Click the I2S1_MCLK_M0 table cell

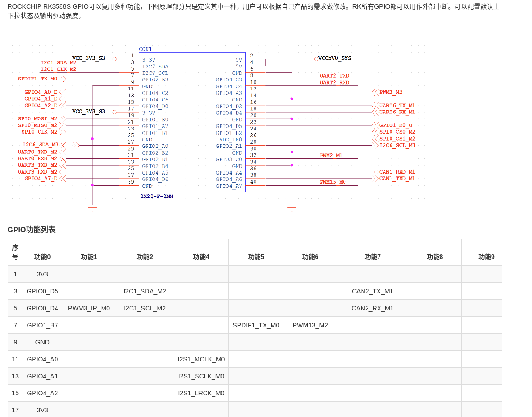click(x=201, y=359)
